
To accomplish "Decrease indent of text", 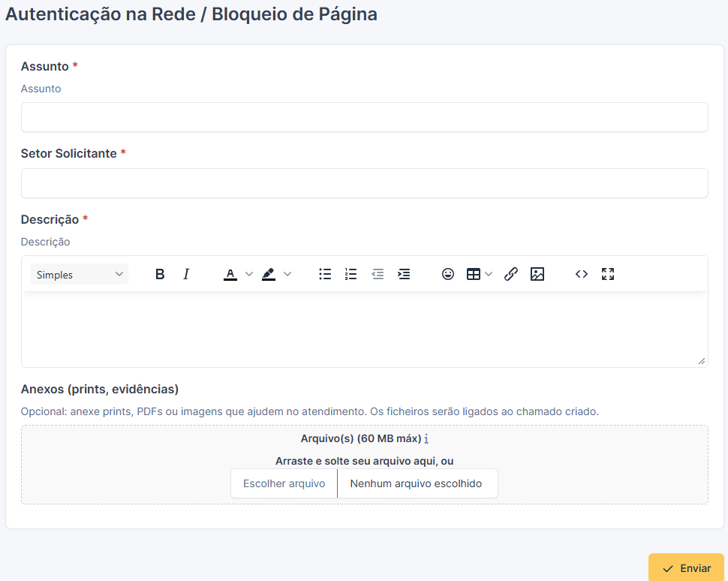I will click(x=378, y=275).
